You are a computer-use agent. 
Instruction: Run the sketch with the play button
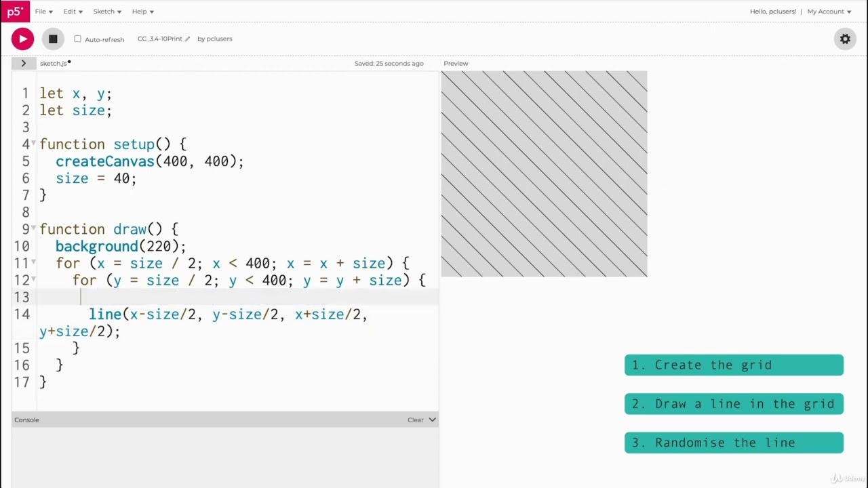[22, 39]
